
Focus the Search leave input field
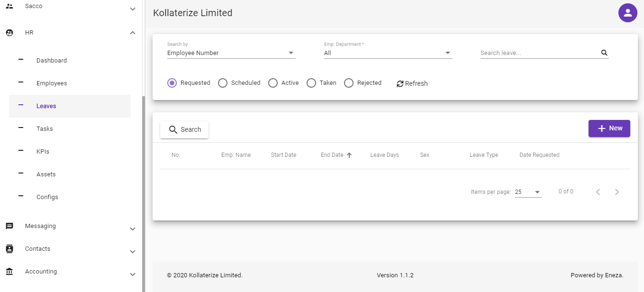tap(539, 53)
